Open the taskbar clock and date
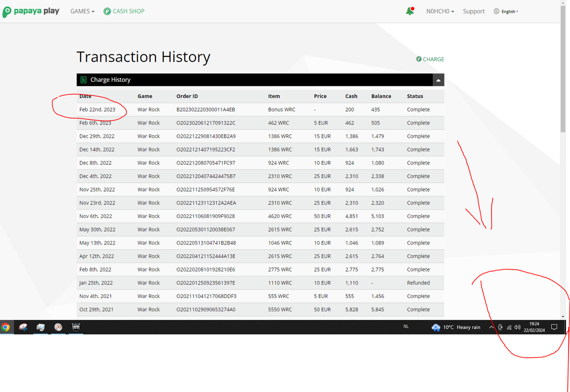The width and height of the screenshot is (570, 392). click(534, 327)
